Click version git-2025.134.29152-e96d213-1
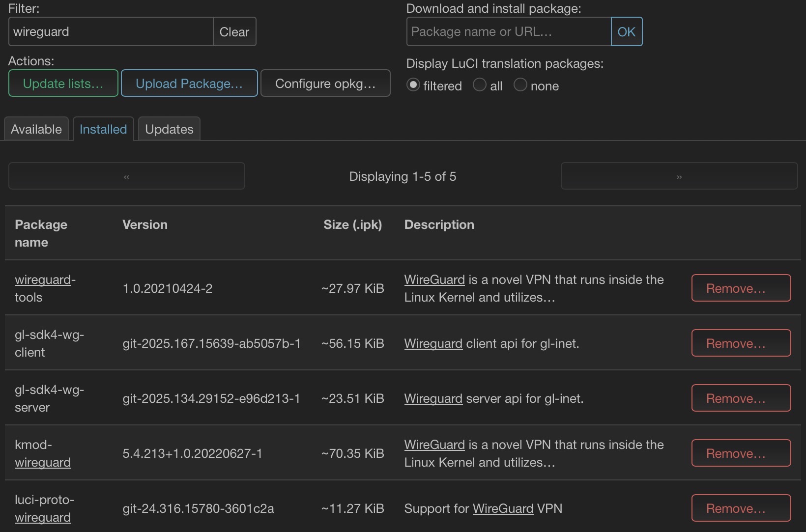Image resolution: width=806 pixels, height=532 pixels. tap(211, 398)
